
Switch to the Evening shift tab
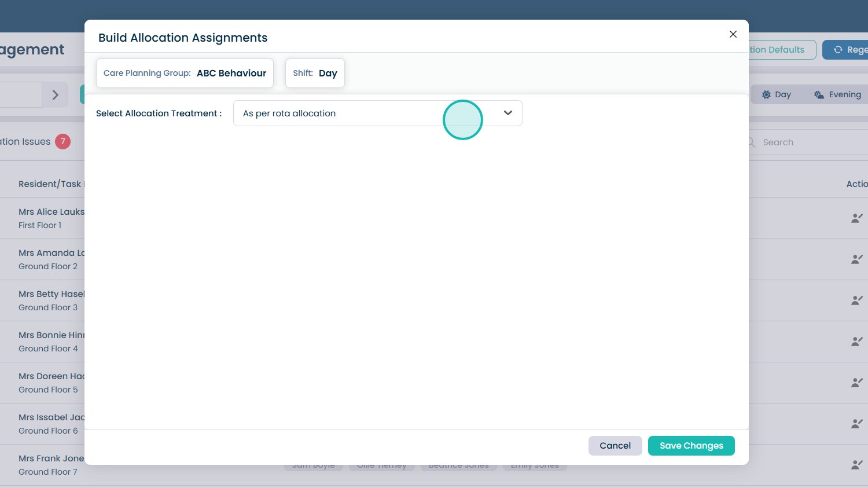click(x=837, y=94)
